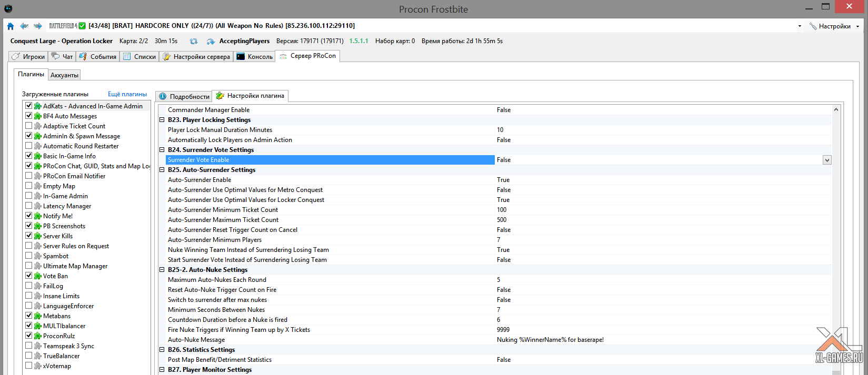This screenshot has height=375, width=868.
Task: Click the puzzle icon for Insane Limits
Action: coord(38,296)
